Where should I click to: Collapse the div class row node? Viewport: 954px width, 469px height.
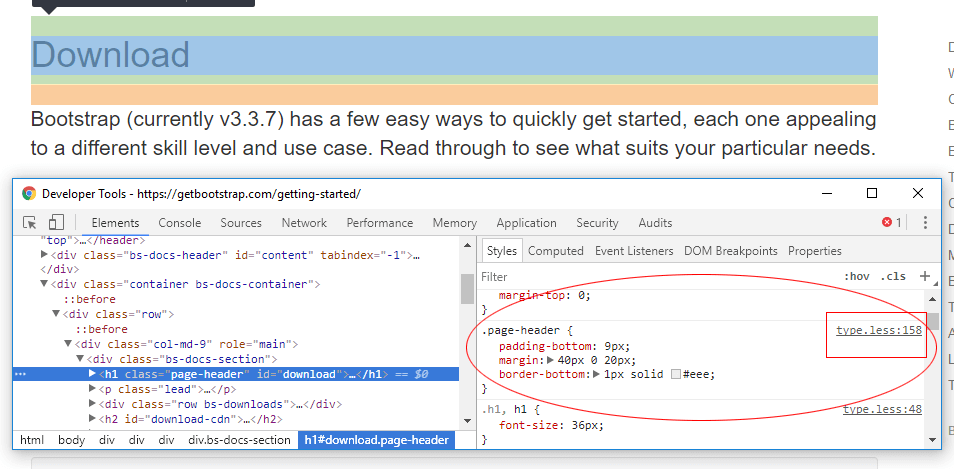pyautogui.click(x=57, y=314)
